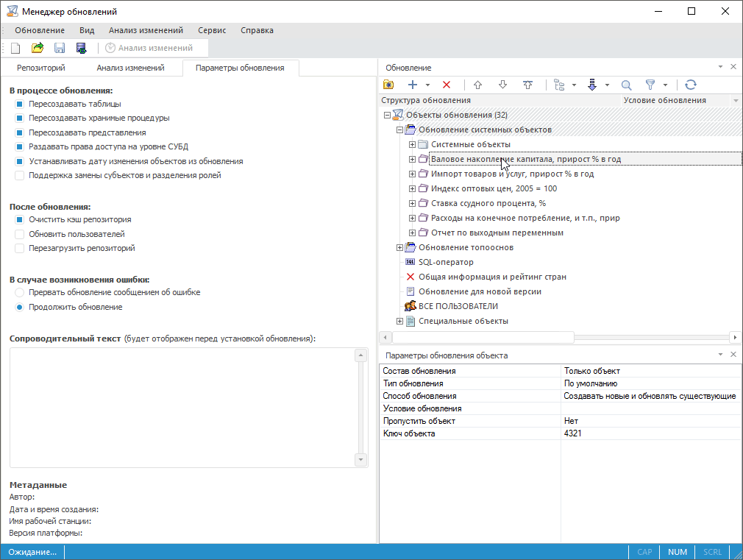The height and width of the screenshot is (560, 743).
Task: Enable 'Обновить пользователей' checkbox
Action: pyautogui.click(x=20, y=234)
